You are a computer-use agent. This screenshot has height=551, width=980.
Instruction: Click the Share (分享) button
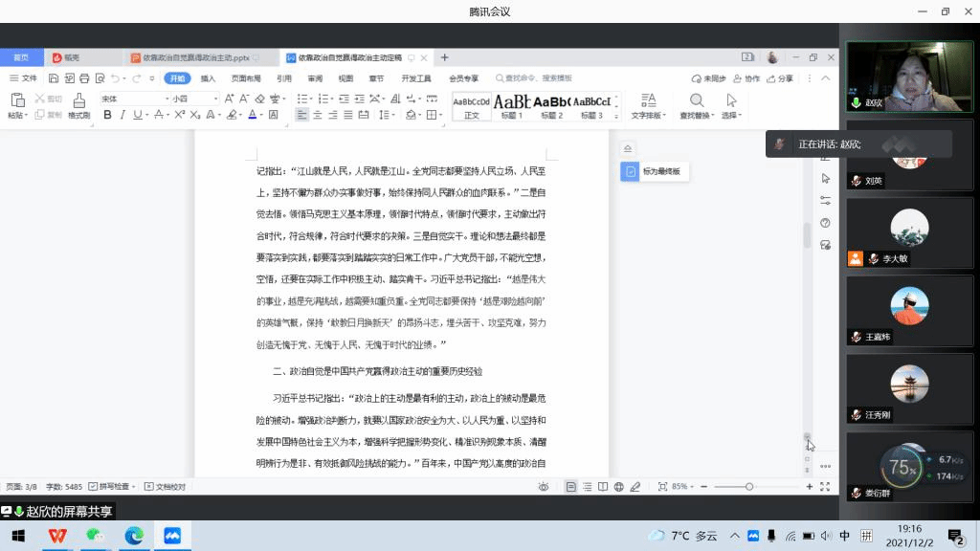click(781, 78)
